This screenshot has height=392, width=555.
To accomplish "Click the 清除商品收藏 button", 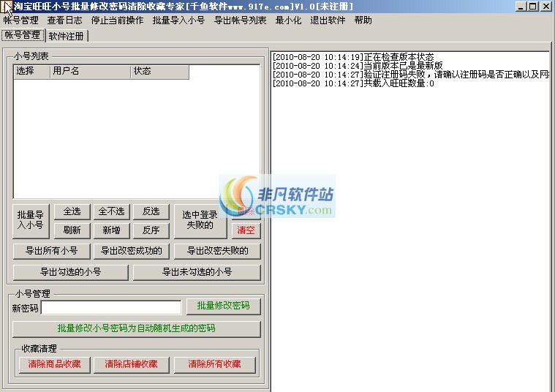I will (55, 364).
